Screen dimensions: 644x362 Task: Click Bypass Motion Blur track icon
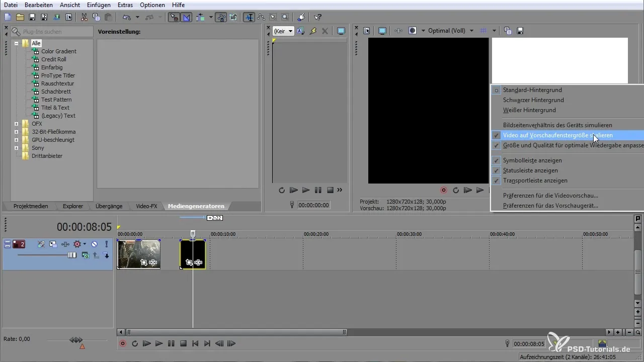[x=41, y=244]
